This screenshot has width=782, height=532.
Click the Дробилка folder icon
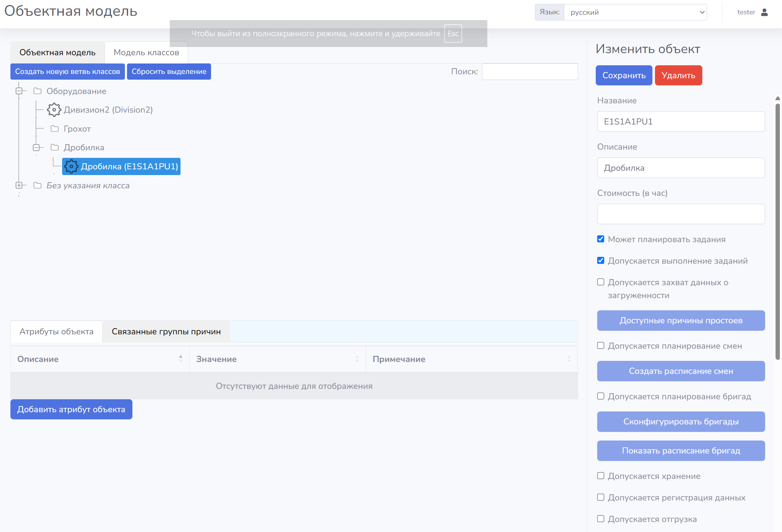coord(55,147)
